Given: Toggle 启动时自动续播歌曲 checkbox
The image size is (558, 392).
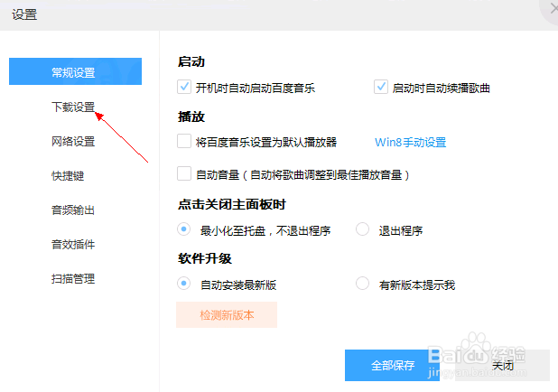Looking at the screenshot, I should point(381,87).
